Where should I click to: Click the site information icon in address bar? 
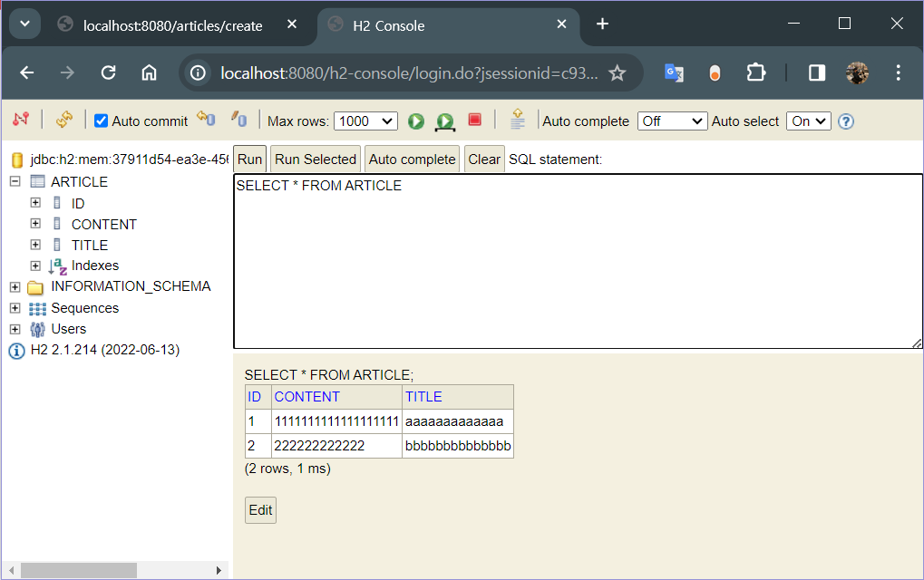point(198,73)
